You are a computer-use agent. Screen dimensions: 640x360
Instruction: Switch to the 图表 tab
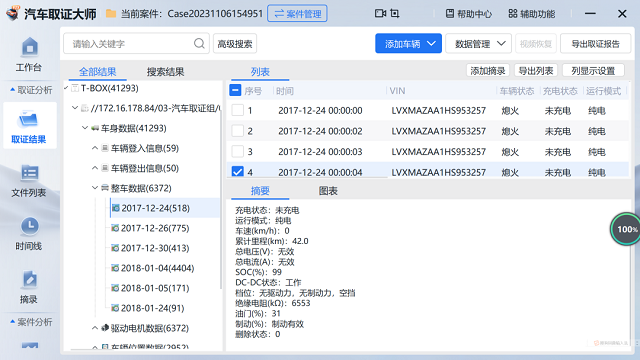tap(328, 191)
